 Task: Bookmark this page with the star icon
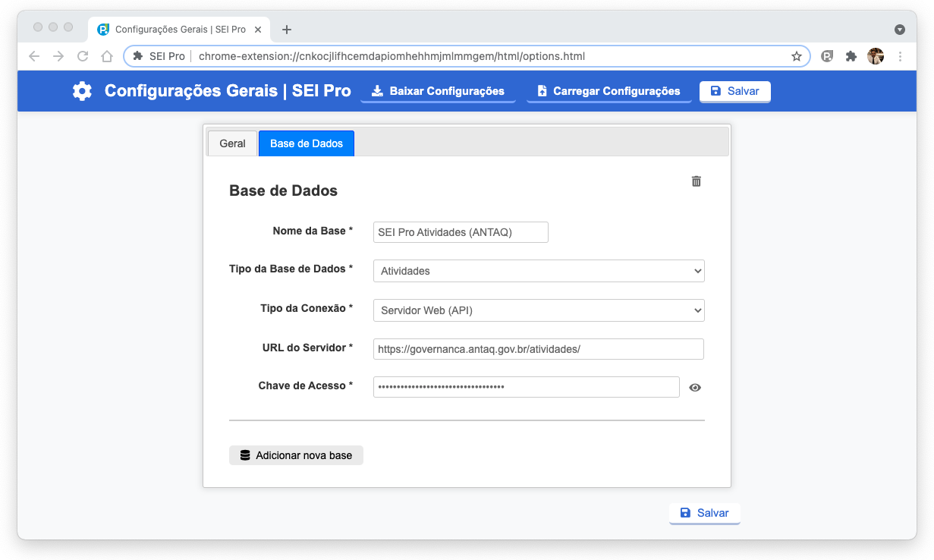[x=797, y=56]
